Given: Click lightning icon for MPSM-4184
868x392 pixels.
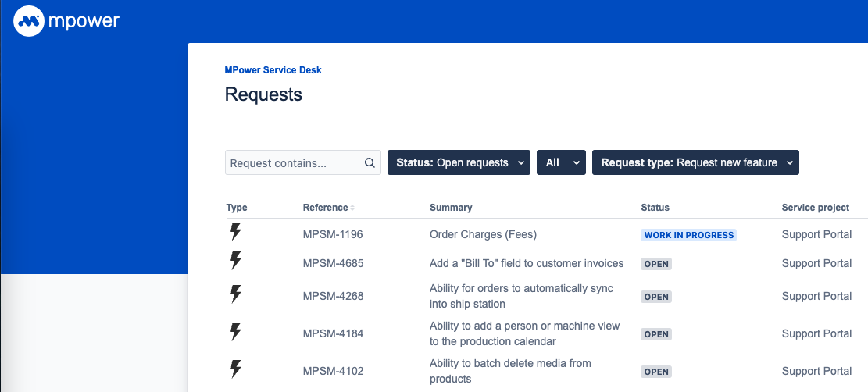Looking at the screenshot, I should 236,331.
